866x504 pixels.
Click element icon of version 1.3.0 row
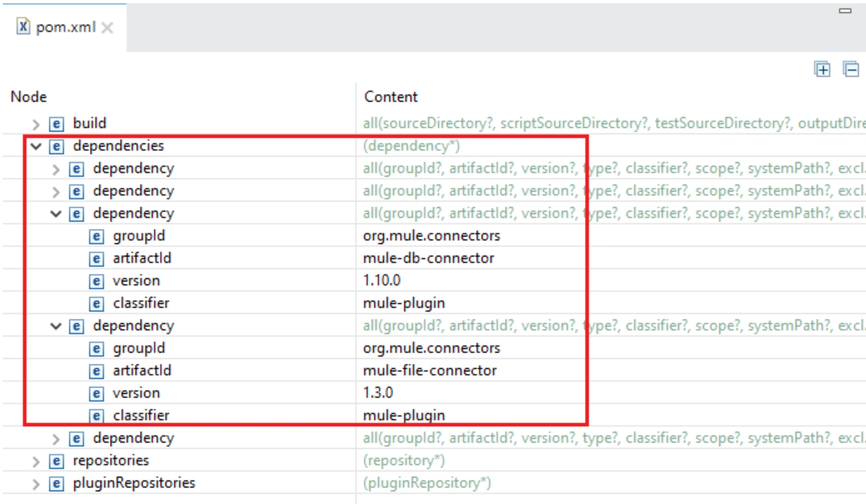pyautogui.click(x=96, y=393)
